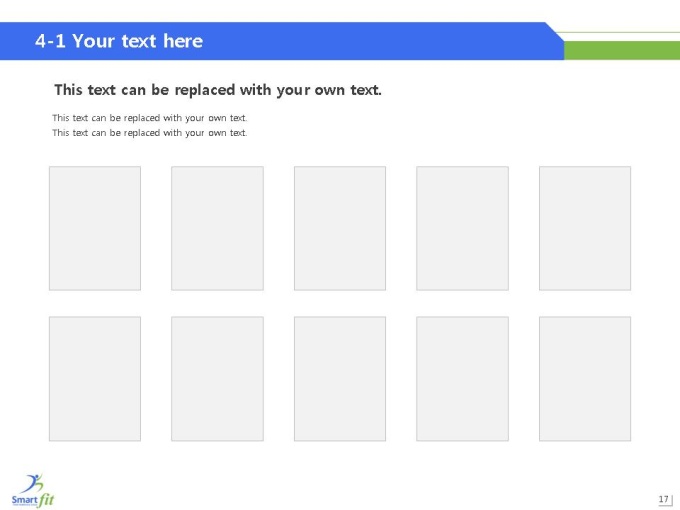Select the first placeholder in top row

(95, 228)
